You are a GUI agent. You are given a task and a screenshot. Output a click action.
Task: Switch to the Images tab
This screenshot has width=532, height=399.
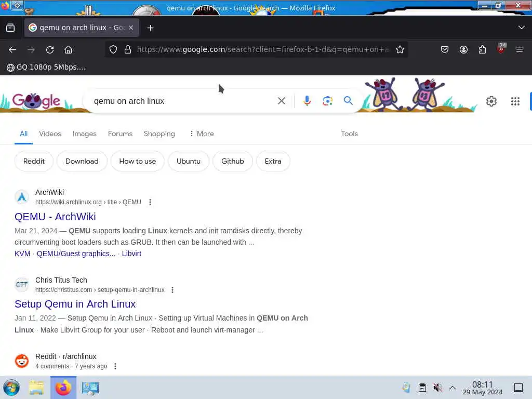pyautogui.click(x=85, y=134)
